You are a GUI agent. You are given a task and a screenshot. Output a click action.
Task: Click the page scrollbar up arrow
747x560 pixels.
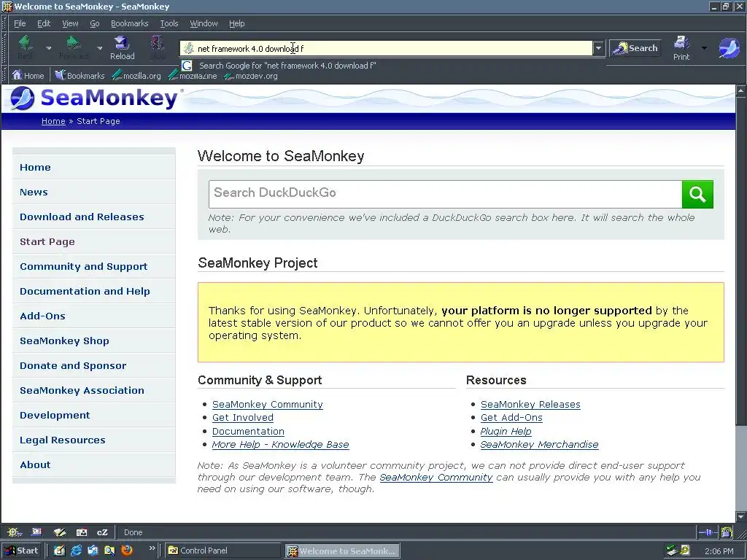tap(741, 90)
